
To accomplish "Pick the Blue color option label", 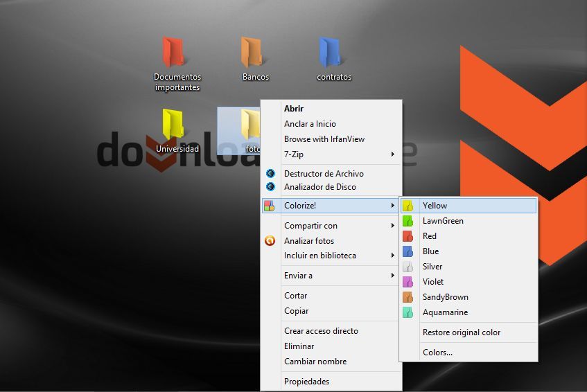I will point(430,251).
